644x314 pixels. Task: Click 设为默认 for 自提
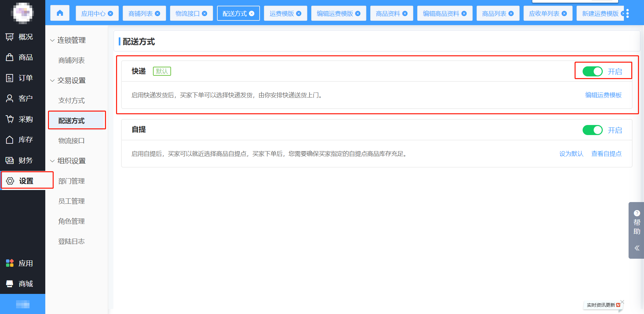pos(571,154)
